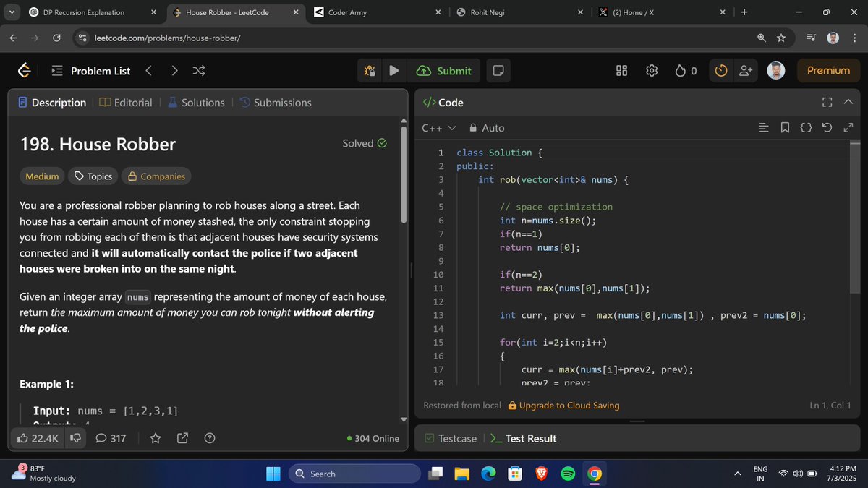Open the notes icon beside Submit
868x488 pixels.
pos(498,71)
